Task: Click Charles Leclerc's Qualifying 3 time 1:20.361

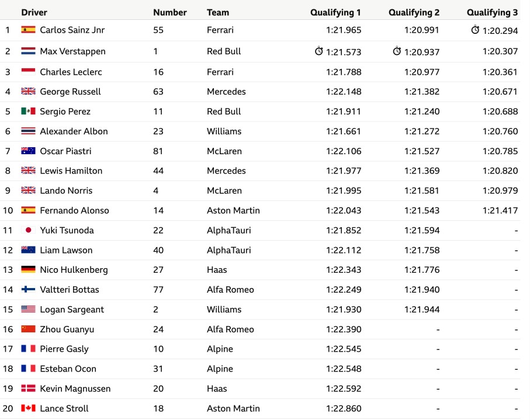Action: (x=500, y=72)
